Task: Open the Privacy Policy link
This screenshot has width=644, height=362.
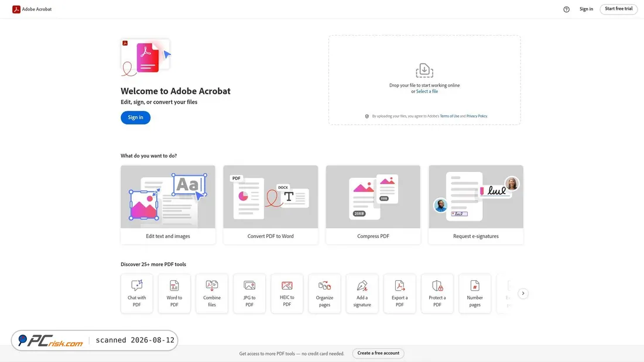Action: click(477, 116)
